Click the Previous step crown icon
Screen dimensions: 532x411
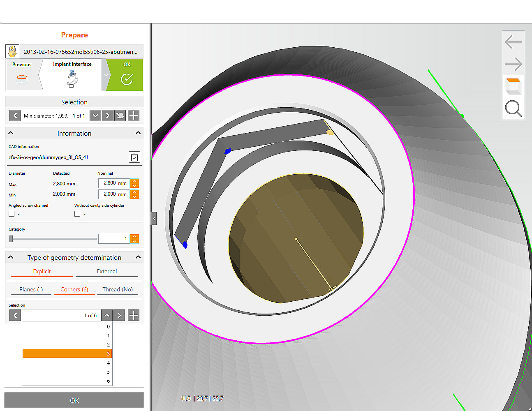click(x=22, y=79)
